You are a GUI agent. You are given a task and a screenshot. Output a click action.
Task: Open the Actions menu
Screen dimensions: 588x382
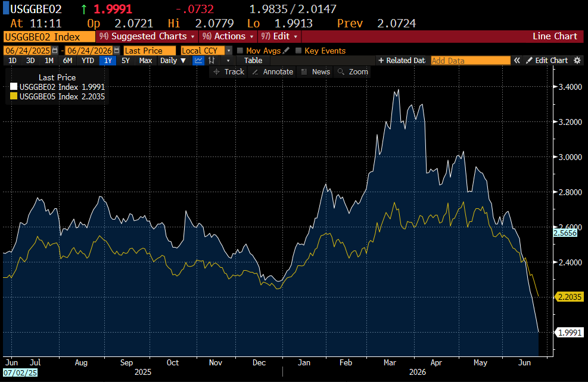(x=228, y=36)
